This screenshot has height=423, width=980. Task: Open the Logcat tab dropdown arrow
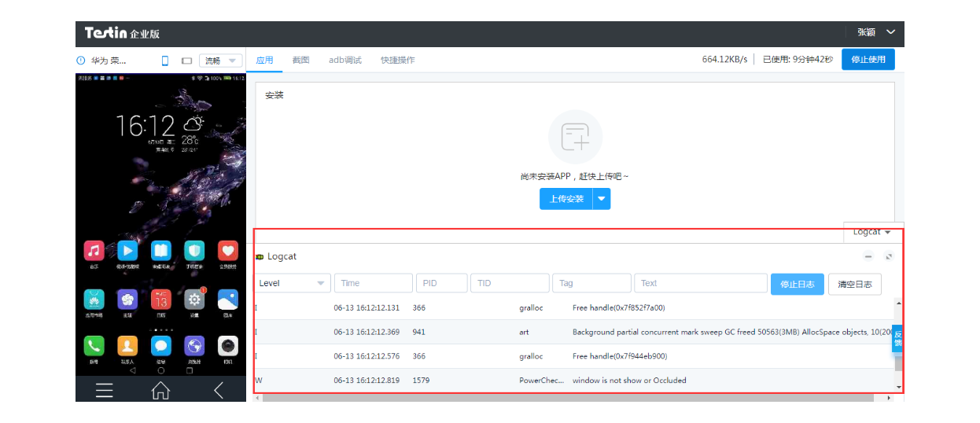point(888,233)
